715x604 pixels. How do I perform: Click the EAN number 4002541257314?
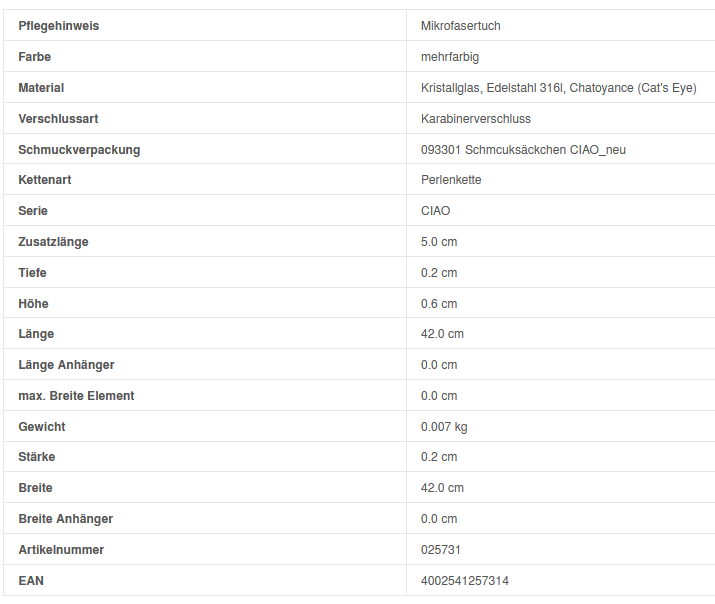[x=464, y=581]
